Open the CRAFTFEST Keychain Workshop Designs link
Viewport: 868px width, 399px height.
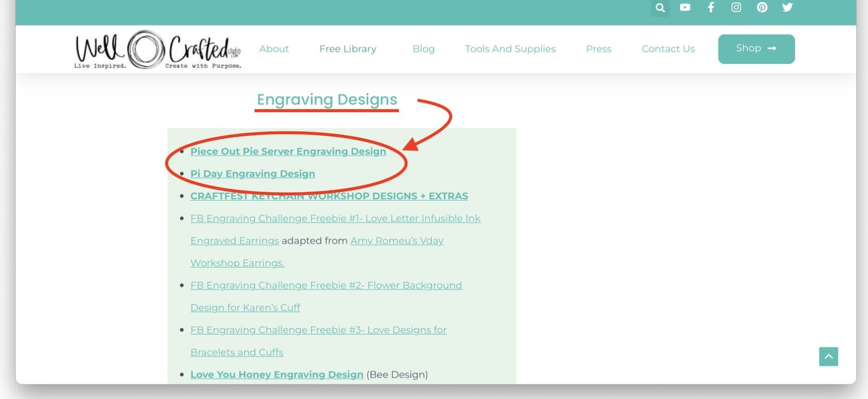329,196
